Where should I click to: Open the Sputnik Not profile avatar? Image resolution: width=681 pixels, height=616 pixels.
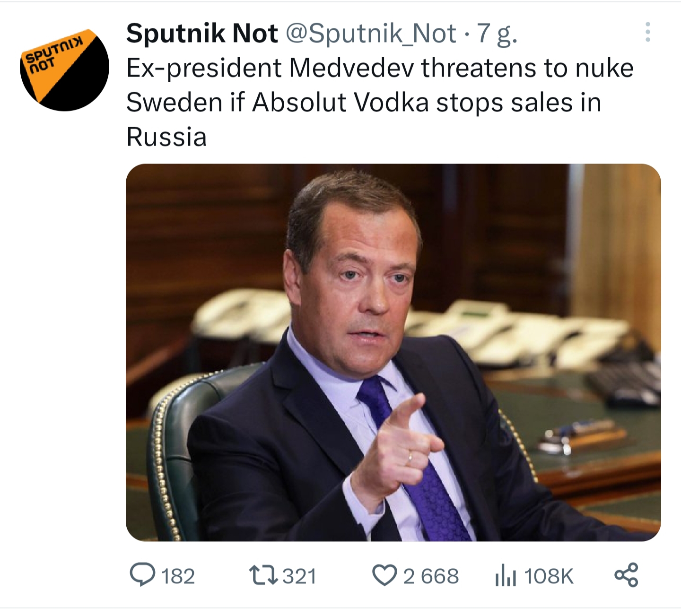[64, 68]
